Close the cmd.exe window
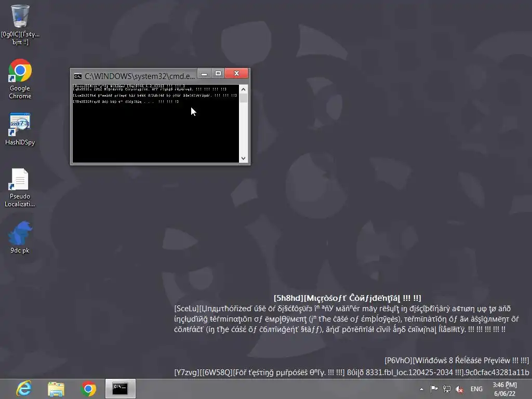532x399 pixels. (236, 73)
